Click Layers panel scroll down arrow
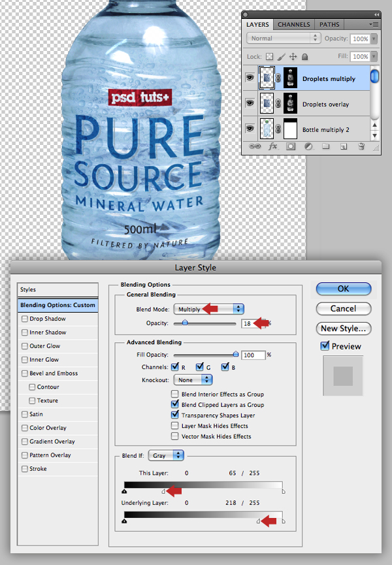This screenshot has width=392, height=565. (375, 136)
